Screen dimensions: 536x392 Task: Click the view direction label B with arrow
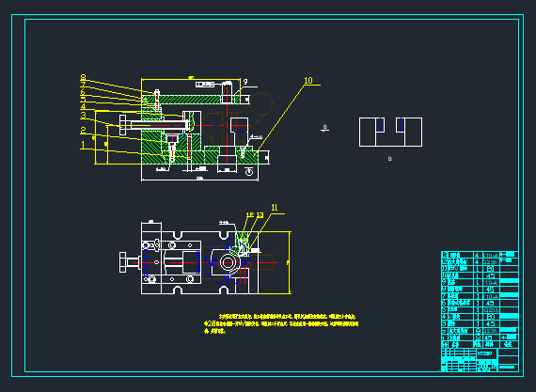point(325,128)
